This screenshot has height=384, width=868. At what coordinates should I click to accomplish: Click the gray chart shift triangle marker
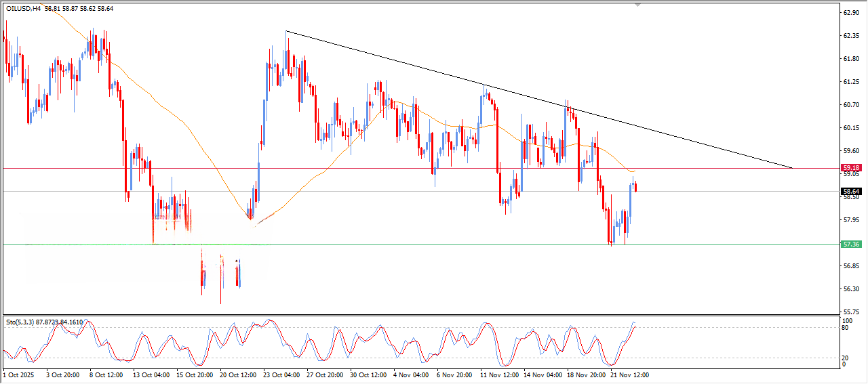pos(637,5)
